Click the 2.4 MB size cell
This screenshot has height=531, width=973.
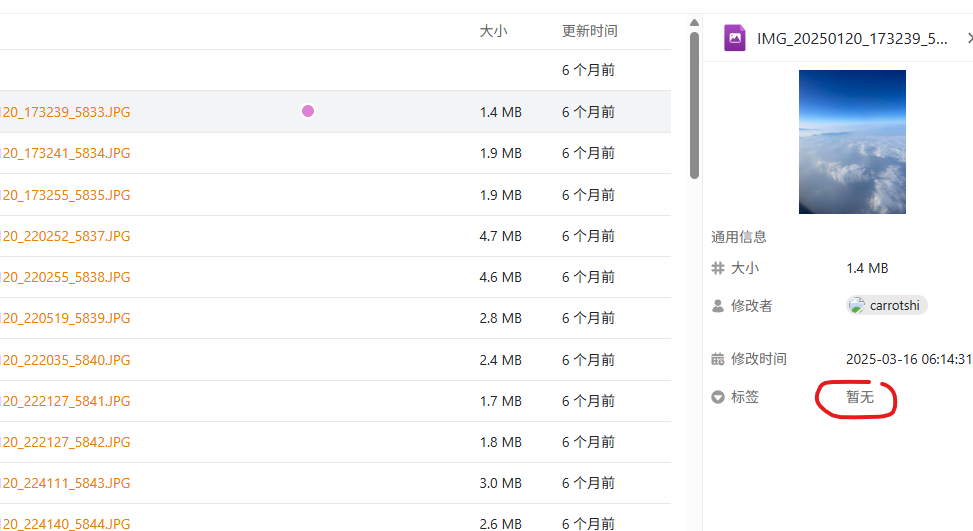click(500, 360)
